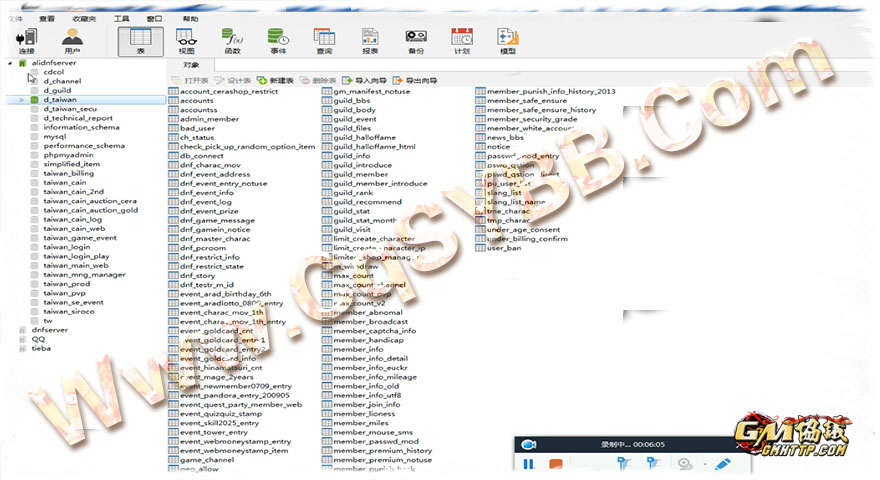The width and height of the screenshot is (880, 480).
Task: Select the d_guild database in tree
Action: [57, 90]
